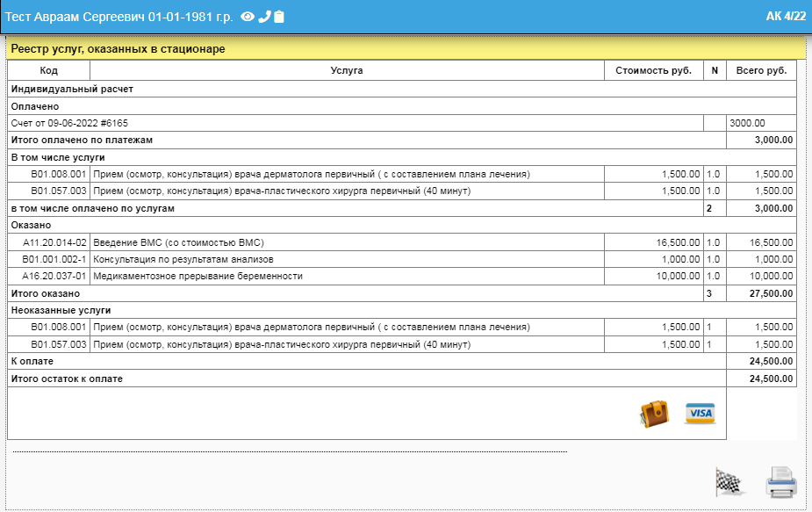
Task: Pay by card via VISA icon
Action: click(x=700, y=414)
